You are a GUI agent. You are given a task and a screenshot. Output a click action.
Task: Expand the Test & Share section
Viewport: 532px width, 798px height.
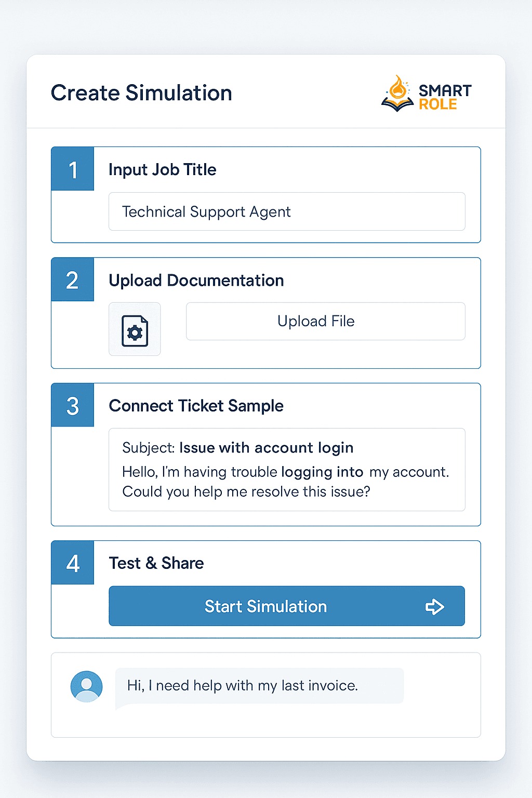click(156, 563)
